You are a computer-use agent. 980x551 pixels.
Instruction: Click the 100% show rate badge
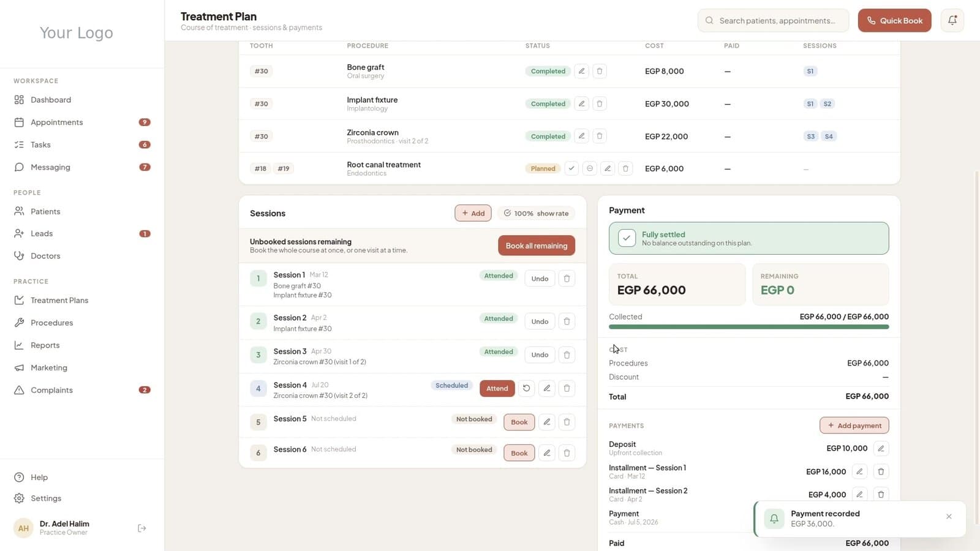point(536,213)
